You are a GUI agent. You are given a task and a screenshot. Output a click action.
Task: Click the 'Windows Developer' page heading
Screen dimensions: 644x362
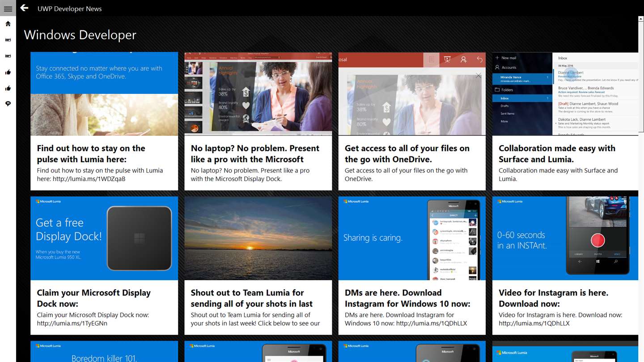(80, 35)
